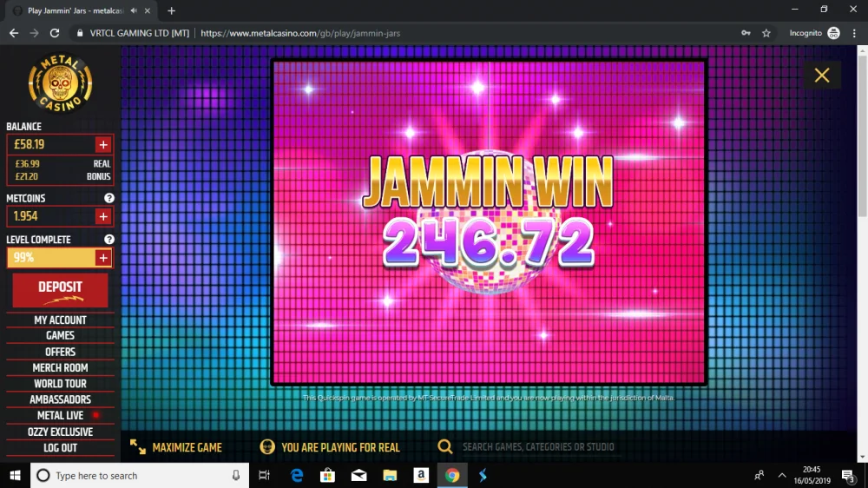Viewport: 868px width, 488px height.
Task: Open a new browser tab
Action: [x=172, y=10]
